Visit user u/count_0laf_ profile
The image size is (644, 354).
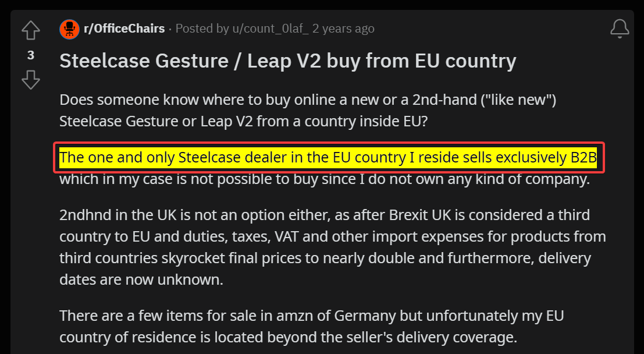click(271, 29)
